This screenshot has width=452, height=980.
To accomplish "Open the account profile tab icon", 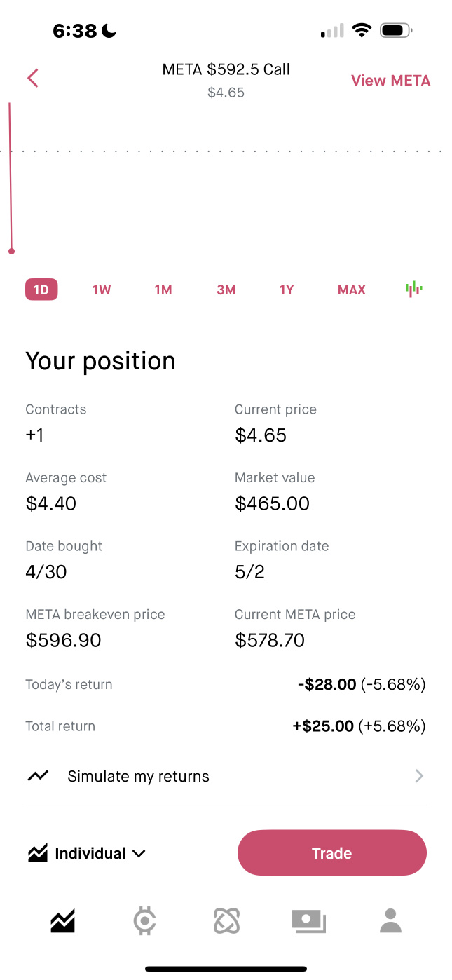I will coord(390,920).
